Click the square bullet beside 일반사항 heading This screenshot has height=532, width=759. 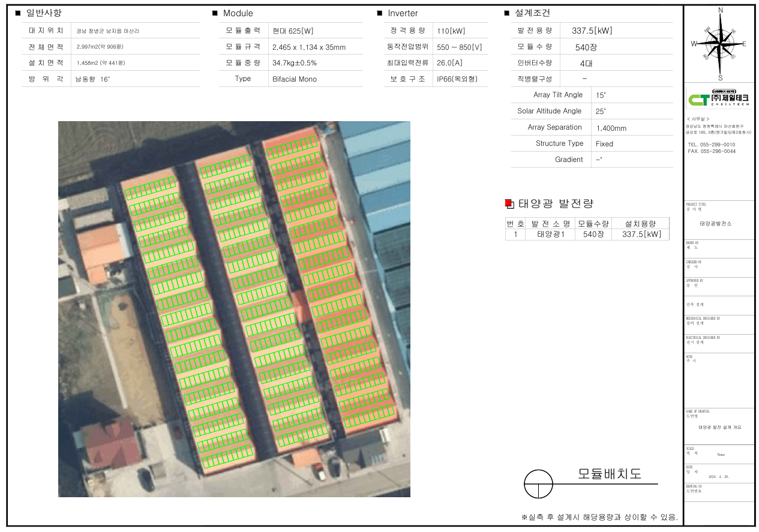[x=17, y=13]
